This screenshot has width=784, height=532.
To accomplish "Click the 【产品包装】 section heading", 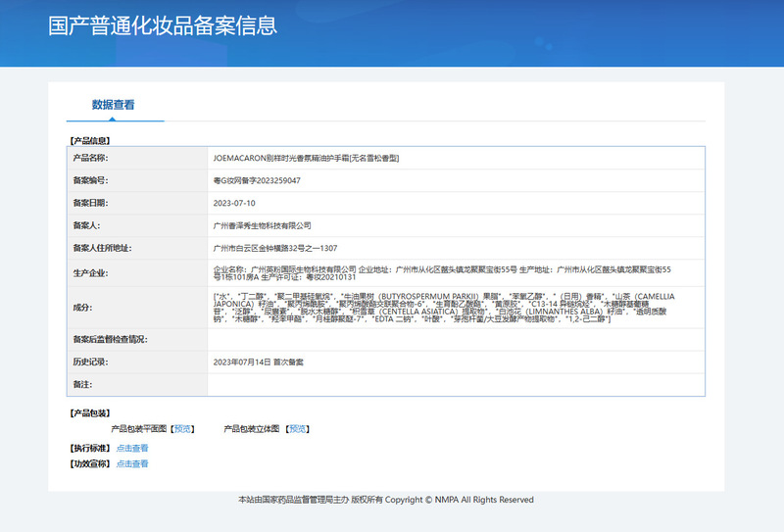I will coord(90,413).
